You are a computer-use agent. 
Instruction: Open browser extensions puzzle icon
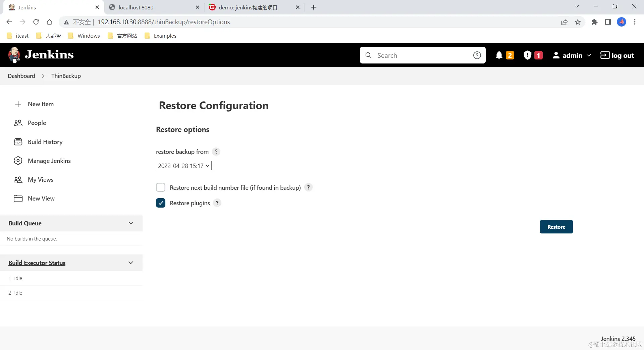point(594,22)
